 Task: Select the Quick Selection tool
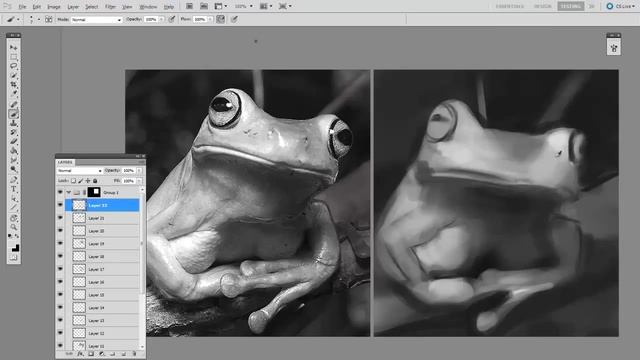pos(13,75)
